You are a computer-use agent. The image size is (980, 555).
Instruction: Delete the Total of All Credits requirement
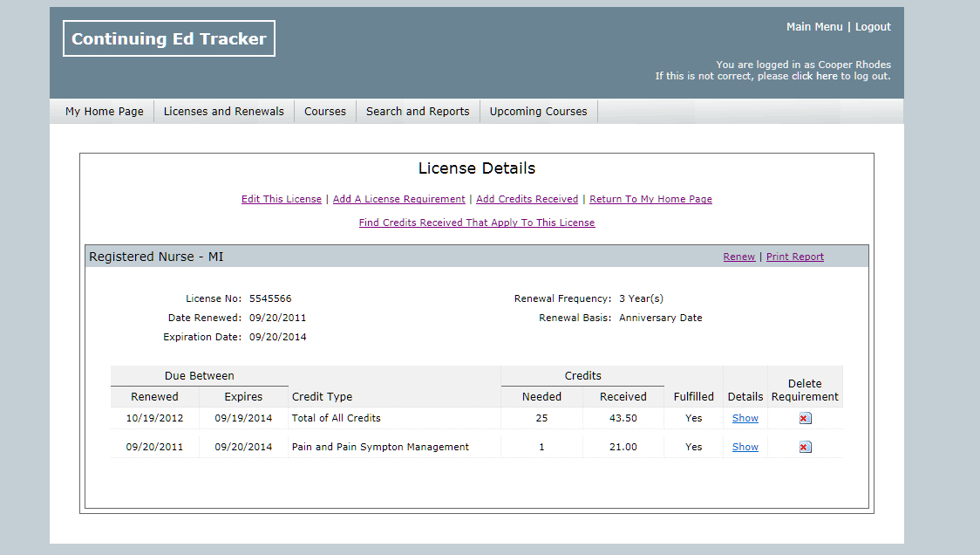805,419
